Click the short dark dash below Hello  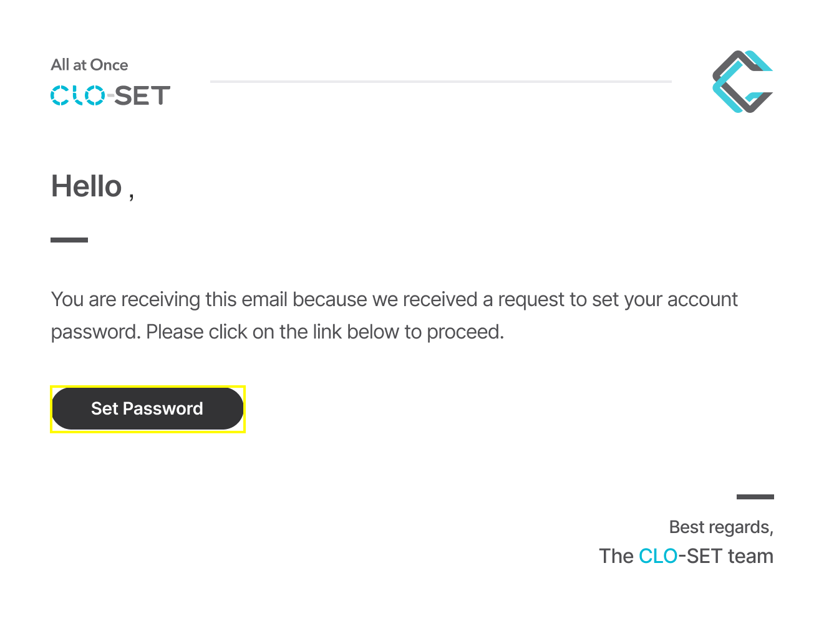point(69,239)
